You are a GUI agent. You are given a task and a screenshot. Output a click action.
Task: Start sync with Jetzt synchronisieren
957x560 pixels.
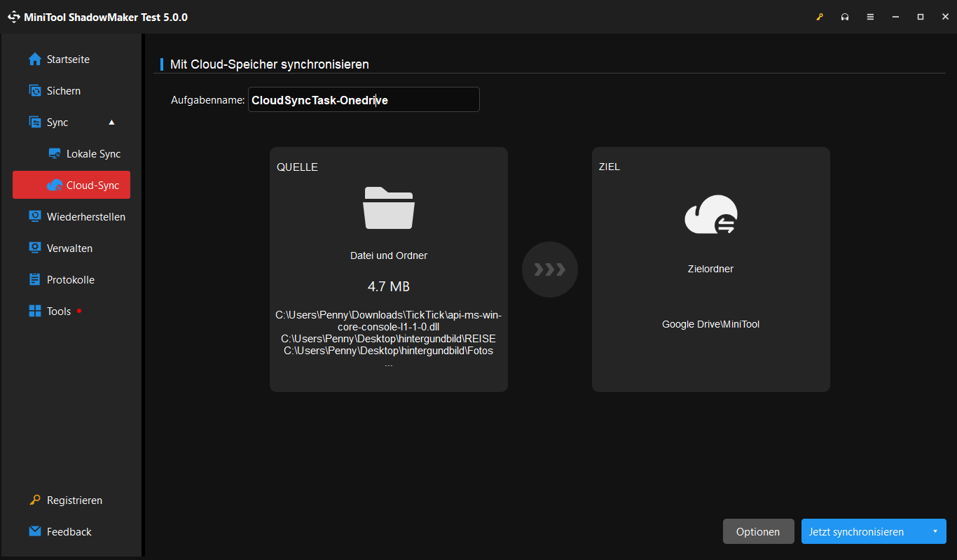coord(856,532)
